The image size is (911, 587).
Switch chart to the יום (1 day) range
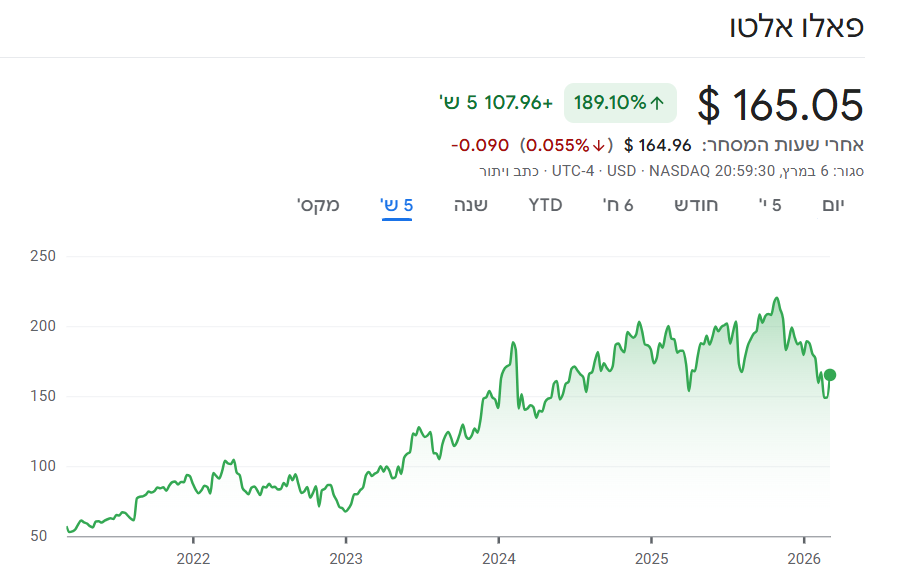(x=833, y=205)
